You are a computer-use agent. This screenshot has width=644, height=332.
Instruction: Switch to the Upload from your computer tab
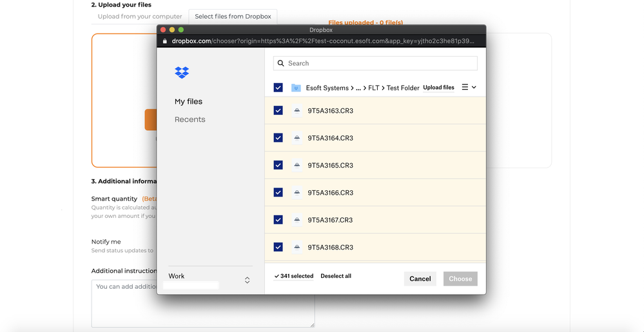[x=140, y=16]
